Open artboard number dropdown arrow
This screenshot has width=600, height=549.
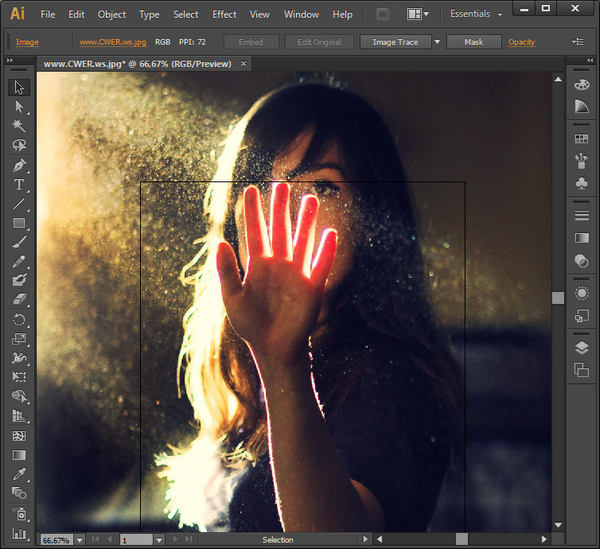pos(159,540)
